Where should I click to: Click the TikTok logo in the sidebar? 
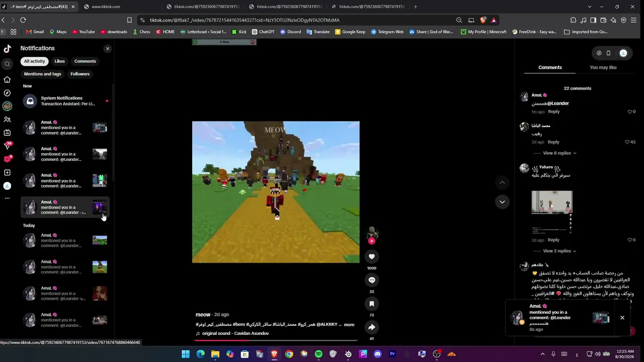coord(7,49)
